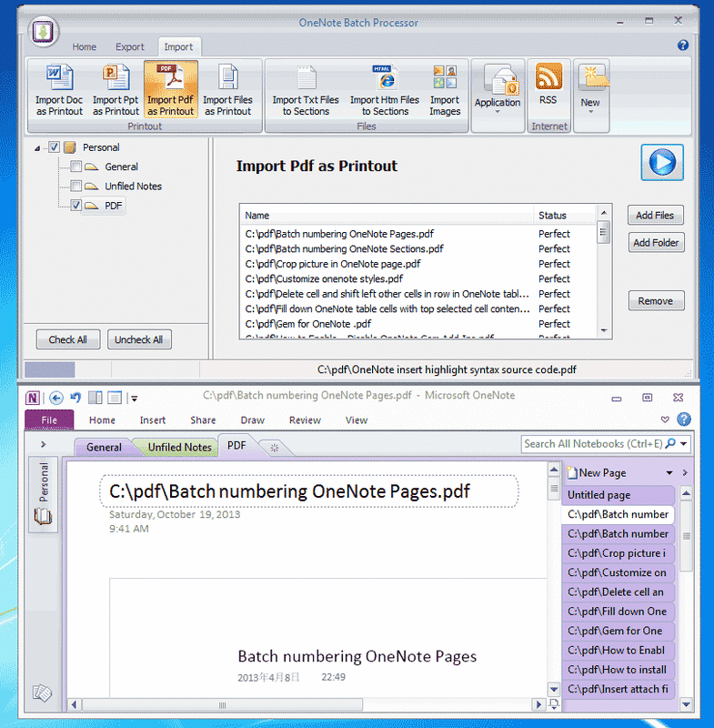Expand the OneNote navigation bar
This screenshot has height=728, width=714.
click(43, 444)
